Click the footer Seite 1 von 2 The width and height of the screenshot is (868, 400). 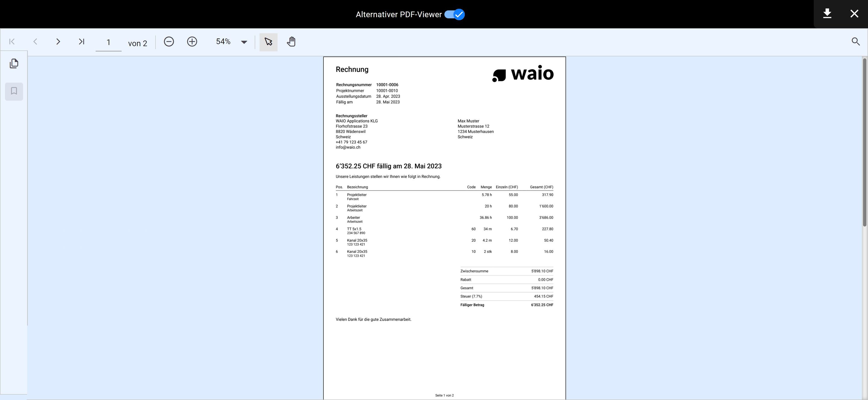[445, 395]
